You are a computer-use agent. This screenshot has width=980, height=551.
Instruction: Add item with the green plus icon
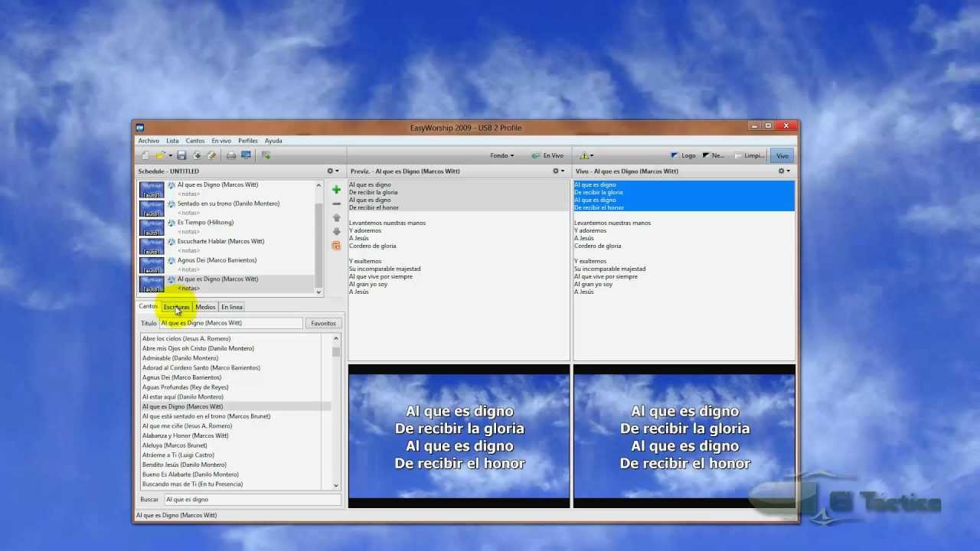[336, 190]
